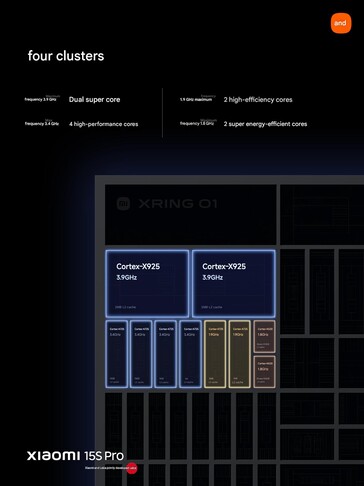
Task: Click the red Leica badge below Xiaomi
Action: click(132, 468)
